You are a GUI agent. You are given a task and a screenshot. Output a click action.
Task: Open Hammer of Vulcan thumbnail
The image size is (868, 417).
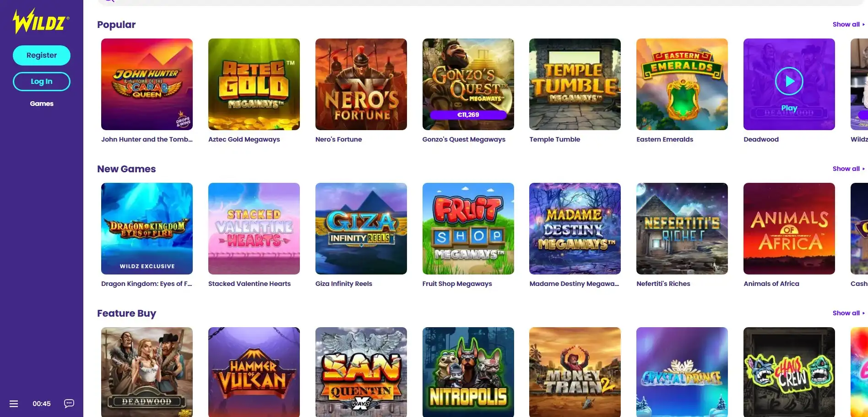[254, 372]
